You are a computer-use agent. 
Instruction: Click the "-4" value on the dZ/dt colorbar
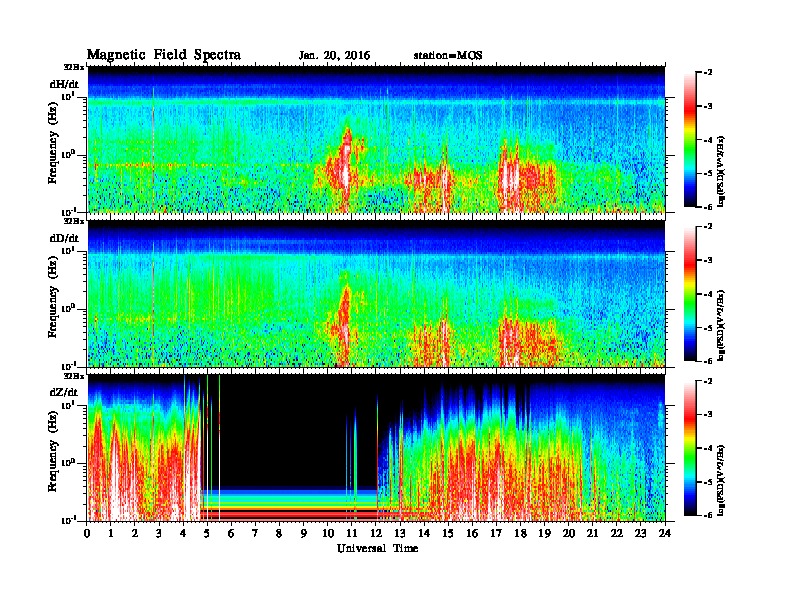pyautogui.click(x=708, y=448)
